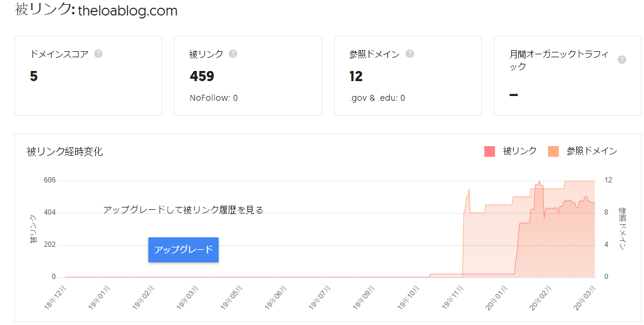Viewport: 644px width, 325px height.
Task: Click the ドメインスコア card title
Action: 59,54
